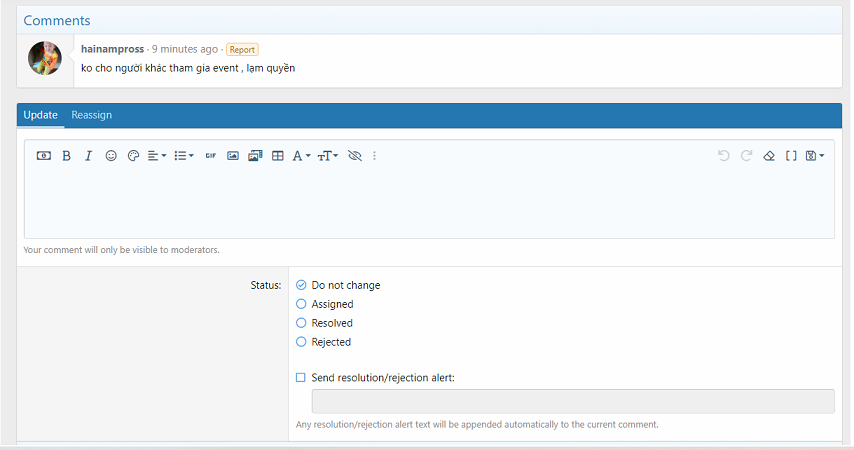Click the insert spoiler eye-slash icon
This screenshot has width=854, height=450.
pos(354,156)
